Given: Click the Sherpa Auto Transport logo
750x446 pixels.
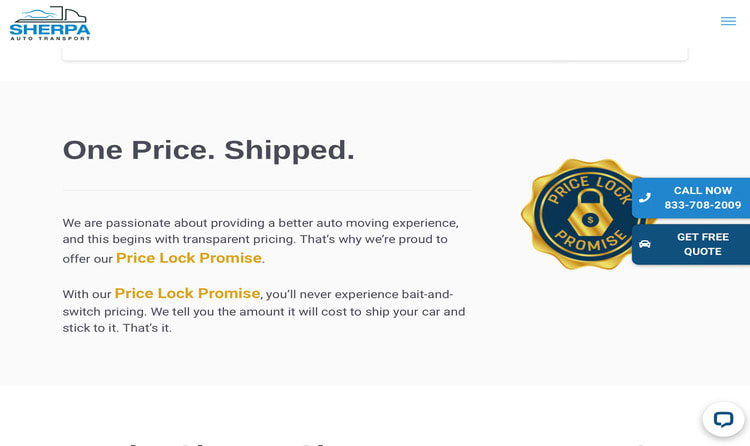Looking at the screenshot, I should [50, 23].
